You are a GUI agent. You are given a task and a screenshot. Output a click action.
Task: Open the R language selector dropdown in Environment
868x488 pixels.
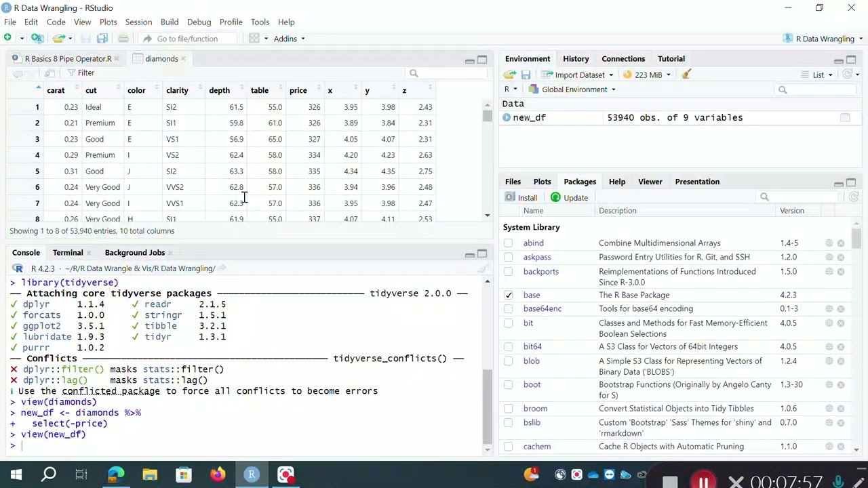(x=510, y=89)
